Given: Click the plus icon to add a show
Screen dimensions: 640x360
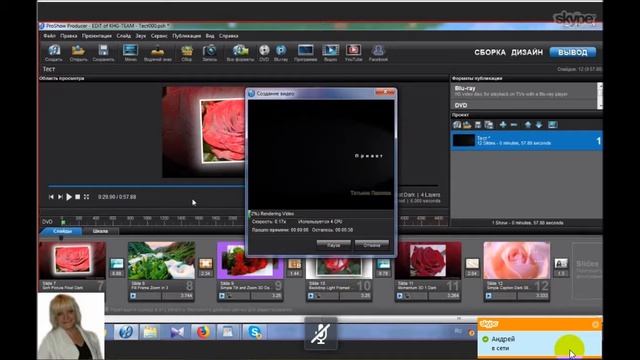Looking at the screenshot, I should [503, 125].
